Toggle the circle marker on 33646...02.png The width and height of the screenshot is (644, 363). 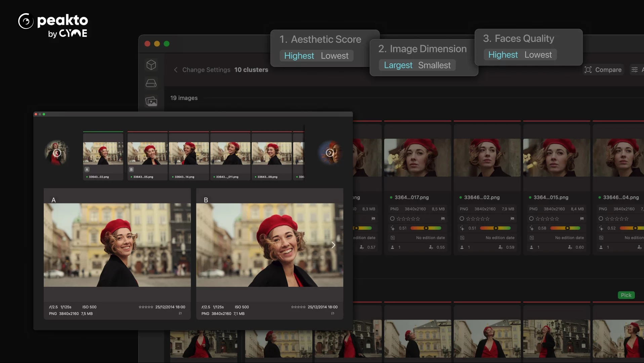click(462, 219)
